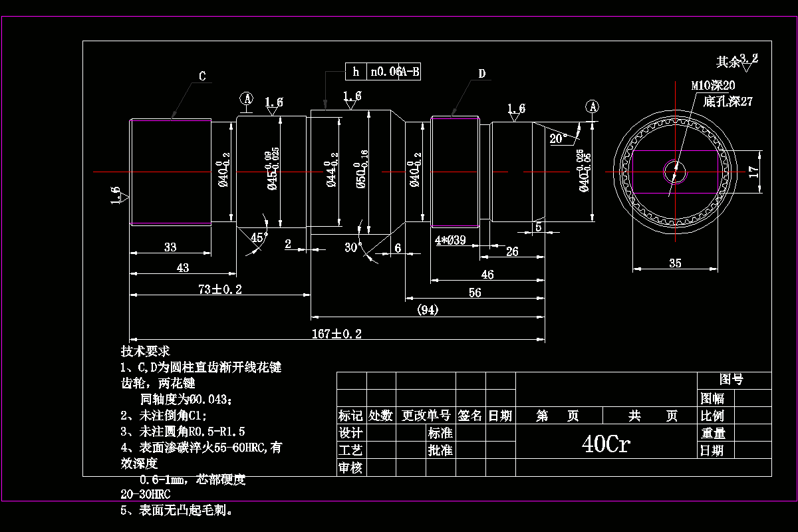Select the M10深20 thread note

pyautogui.click(x=713, y=86)
